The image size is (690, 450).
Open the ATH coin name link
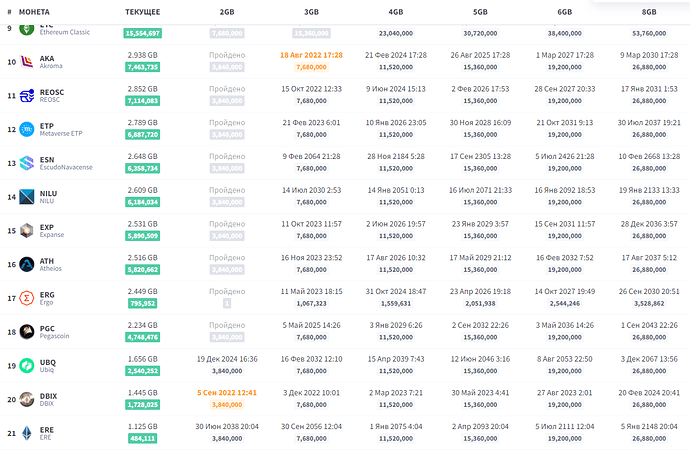47,261
